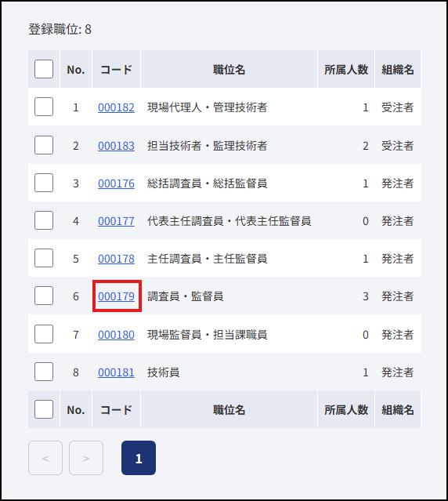Image resolution: width=448 pixels, height=501 pixels.
Task: Toggle select-all checkbox in top header
Action: tap(44, 69)
